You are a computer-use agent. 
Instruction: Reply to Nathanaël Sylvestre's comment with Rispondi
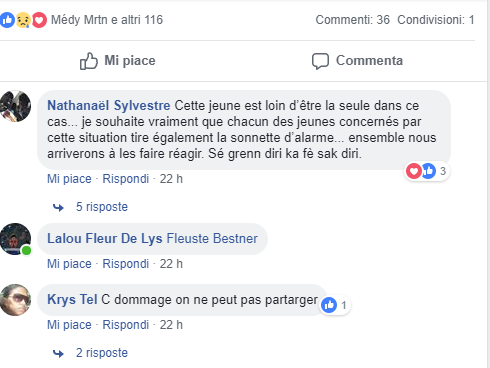point(126,179)
